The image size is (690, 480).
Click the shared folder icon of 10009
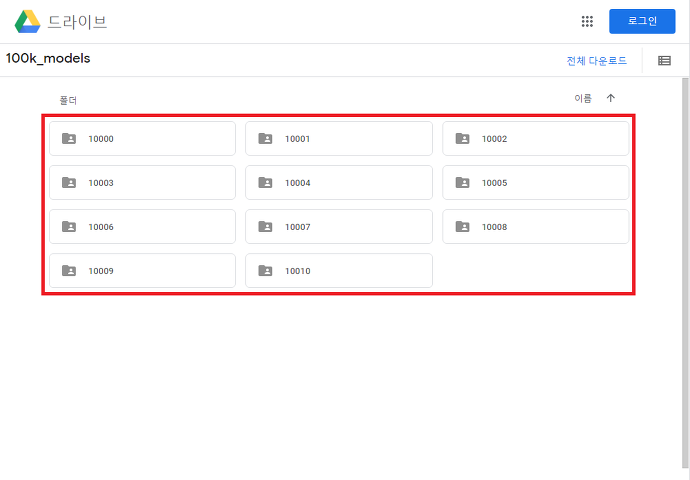click(x=69, y=271)
